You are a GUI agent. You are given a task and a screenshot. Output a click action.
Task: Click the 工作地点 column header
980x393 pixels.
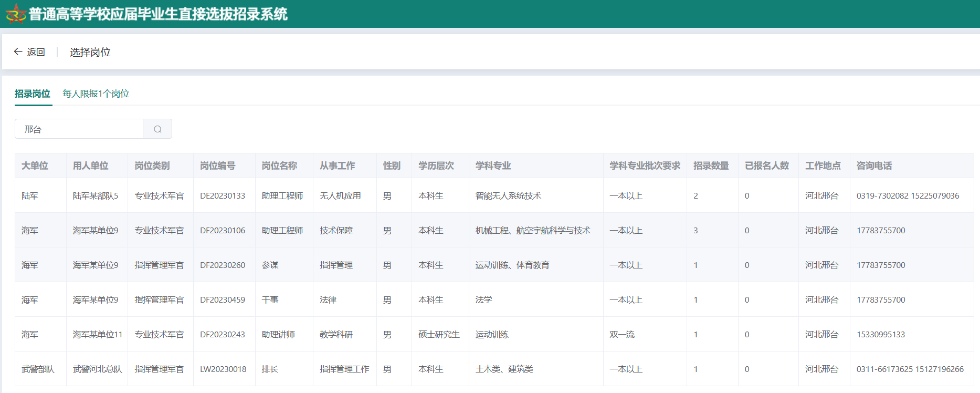(823, 166)
